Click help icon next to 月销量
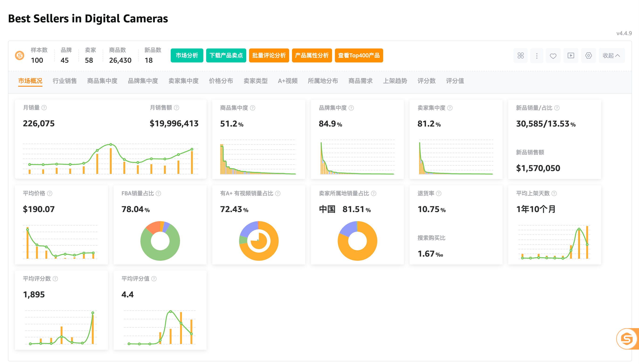This screenshot has width=639, height=364. click(x=44, y=108)
